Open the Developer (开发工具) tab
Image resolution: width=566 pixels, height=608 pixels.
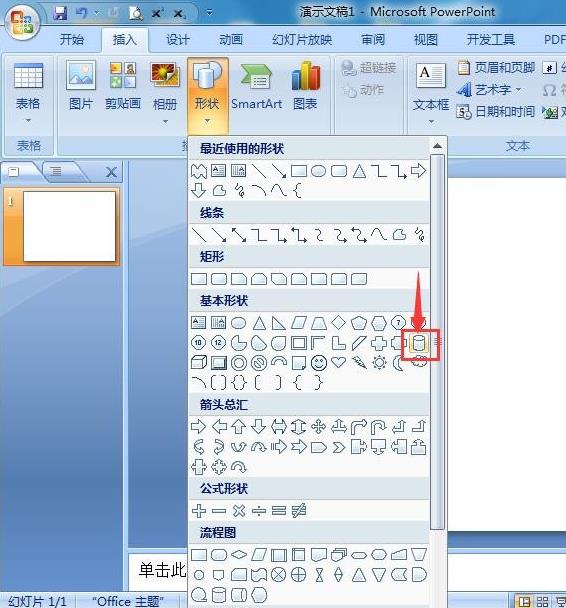click(490, 40)
